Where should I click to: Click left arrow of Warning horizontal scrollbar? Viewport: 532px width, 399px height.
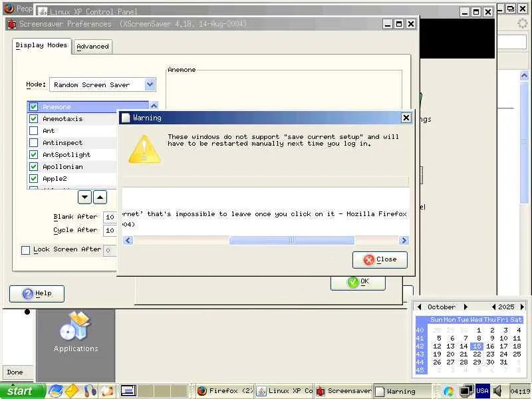pos(128,240)
